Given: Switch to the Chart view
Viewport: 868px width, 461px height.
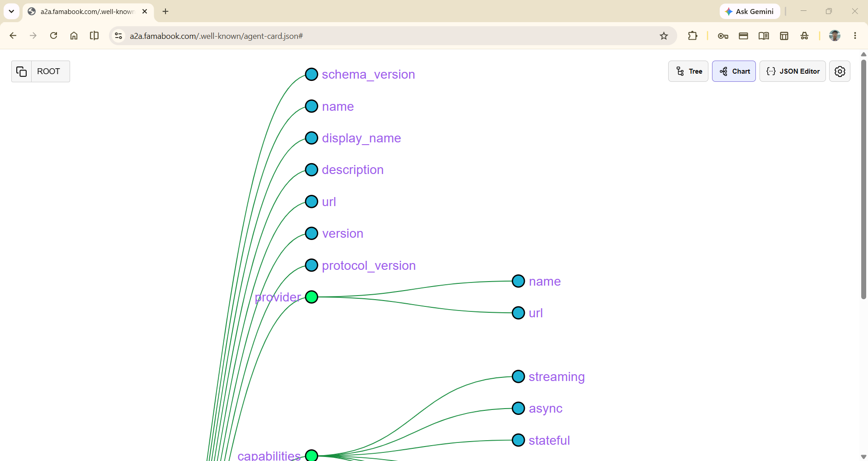Looking at the screenshot, I should (x=734, y=71).
